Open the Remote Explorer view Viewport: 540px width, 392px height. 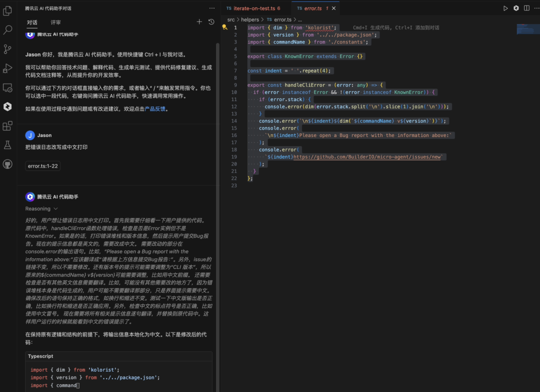click(x=7, y=88)
